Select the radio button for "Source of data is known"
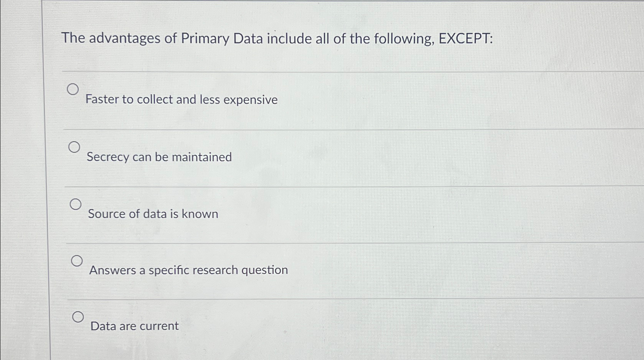644x360 pixels. (77, 204)
